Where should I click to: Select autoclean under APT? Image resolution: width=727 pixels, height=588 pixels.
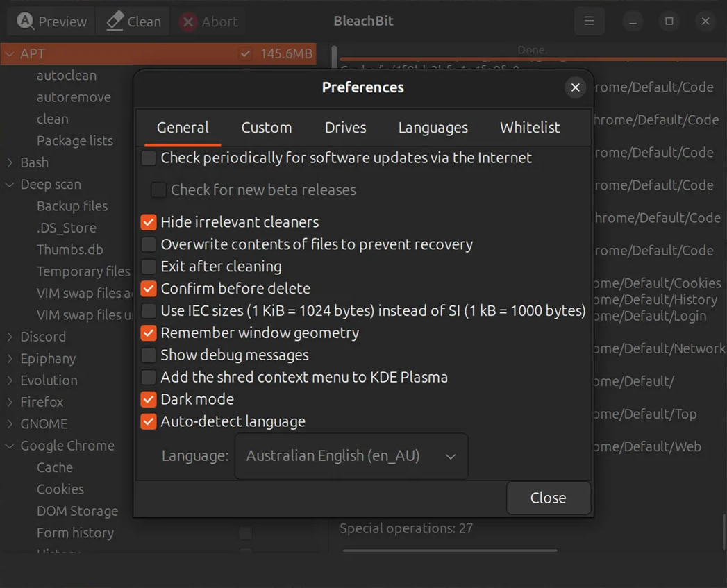(x=66, y=75)
